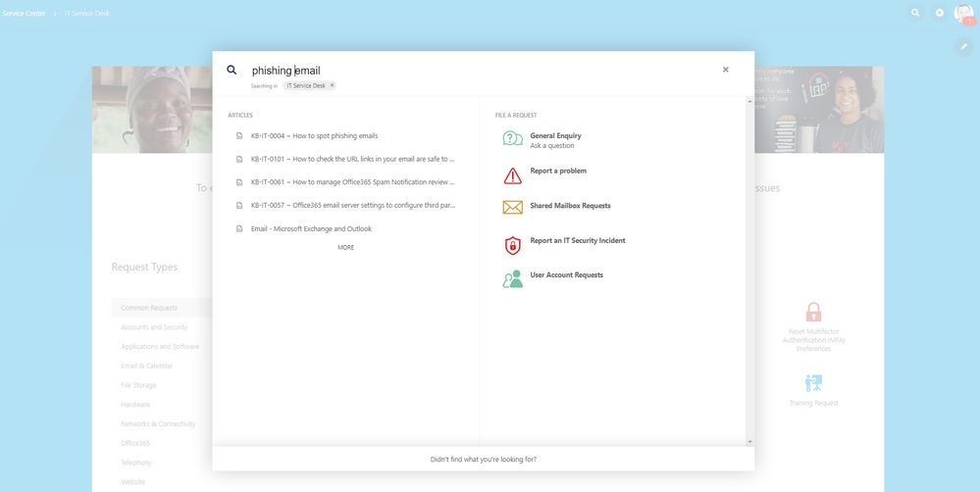Open the user profile avatar in header
The width and height of the screenshot is (980, 492).
pos(963,13)
